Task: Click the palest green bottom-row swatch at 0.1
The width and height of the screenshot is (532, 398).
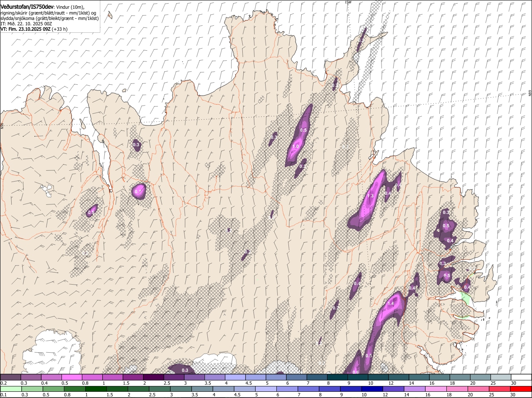Action: coord(11,389)
